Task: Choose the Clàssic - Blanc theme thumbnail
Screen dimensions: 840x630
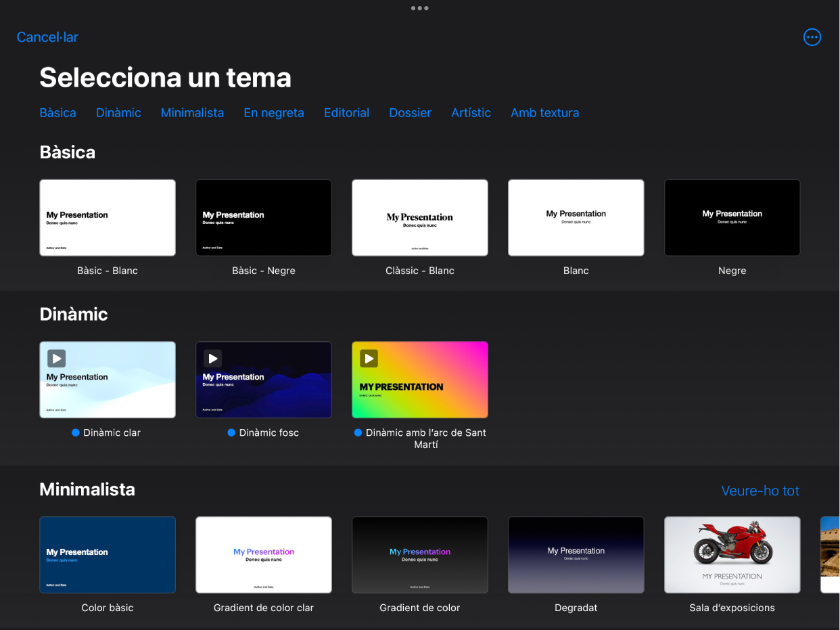Action: tap(420, 218)
